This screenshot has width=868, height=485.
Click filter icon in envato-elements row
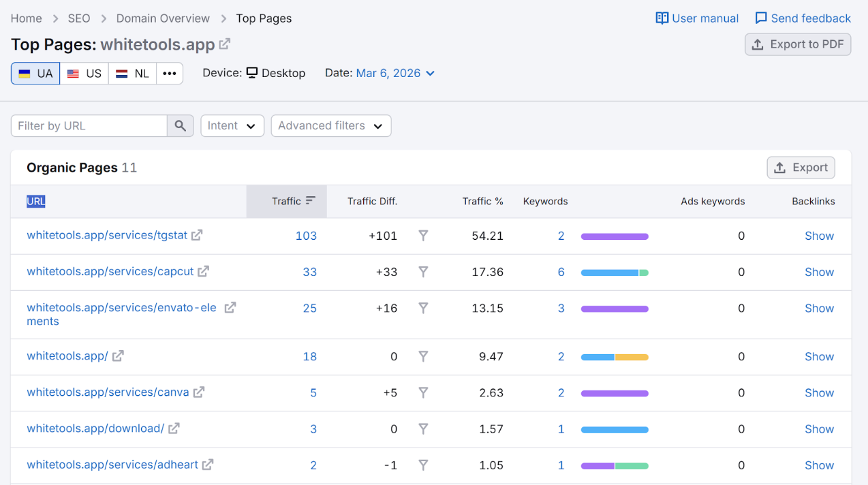click(423, 308)
